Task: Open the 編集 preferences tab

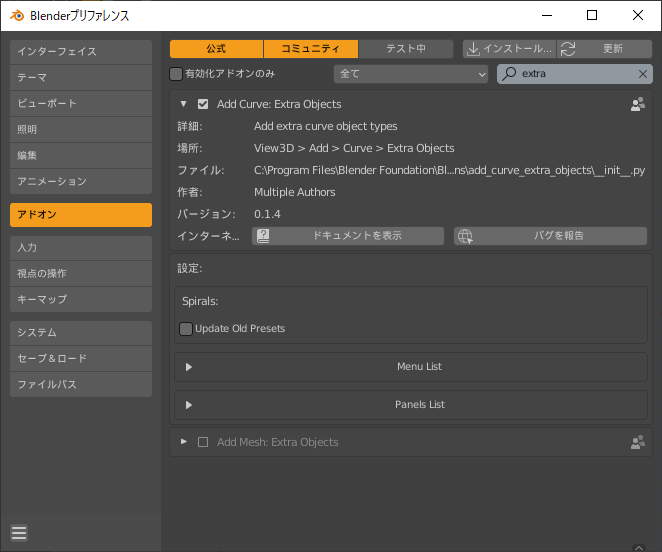Action: coord(81,155)
